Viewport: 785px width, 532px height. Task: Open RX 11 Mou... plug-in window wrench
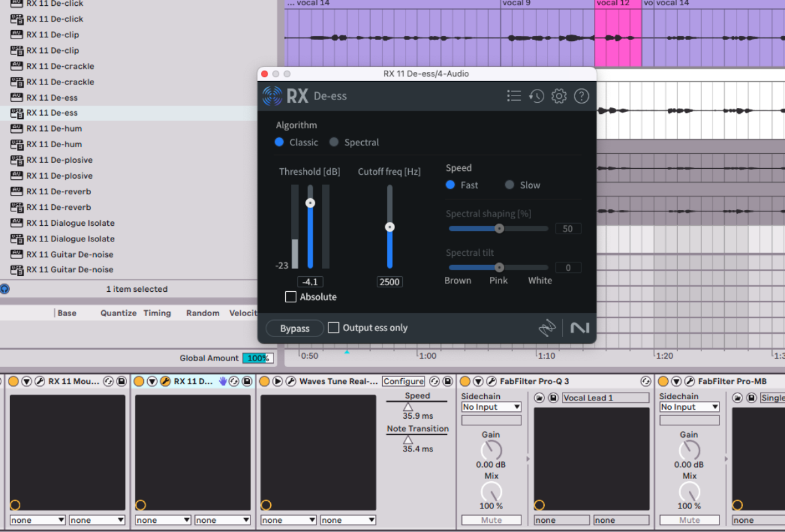point(39,381)
